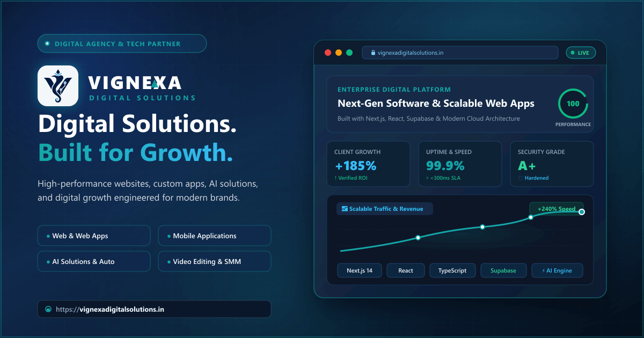This screenshot has height=338, width=644.
Task: Click the orange window dot in the mockup browser
Action: pos(339,53)
